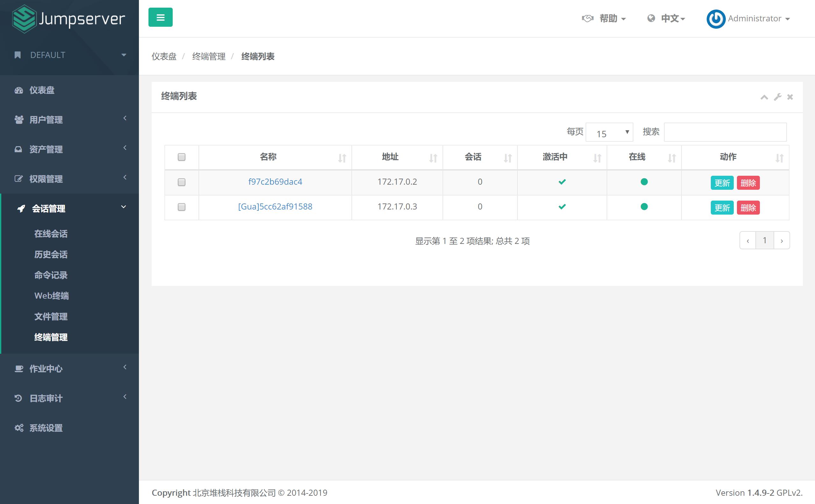The image size is (815, 504).
Task: Click update button for f97c2b69dac4
Action: pyautogui.click(x=722, y=183)
